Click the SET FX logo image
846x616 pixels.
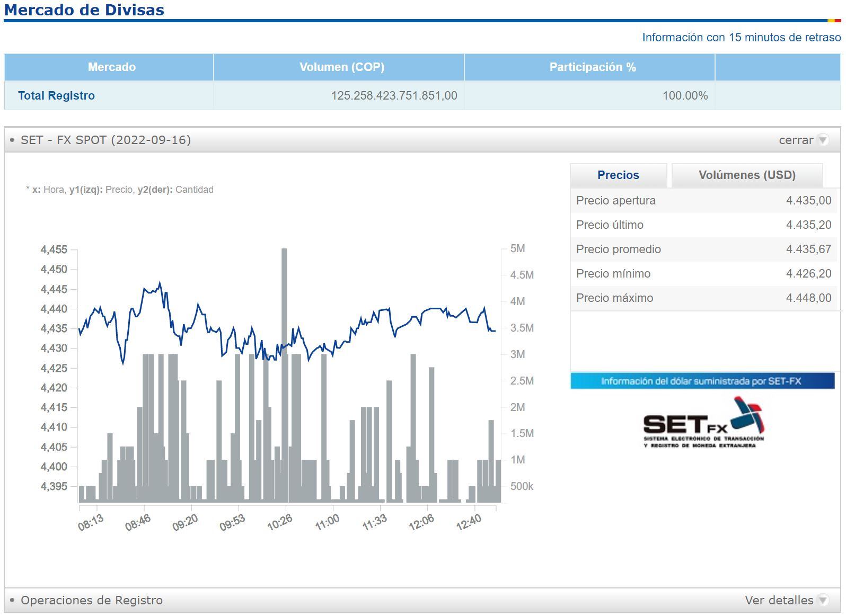pyautogui.click(x=703, y=423)
